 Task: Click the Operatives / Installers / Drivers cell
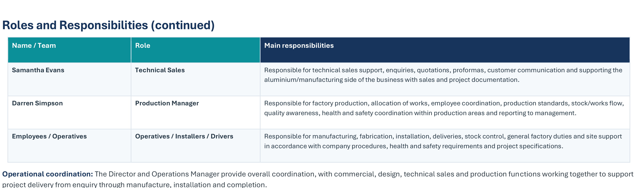click(196, 146)
